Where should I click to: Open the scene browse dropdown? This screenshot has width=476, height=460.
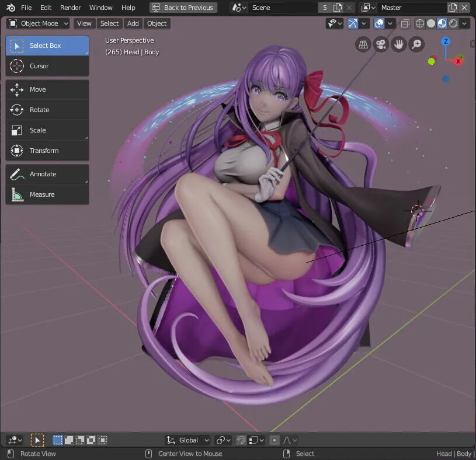click(239, 8)
